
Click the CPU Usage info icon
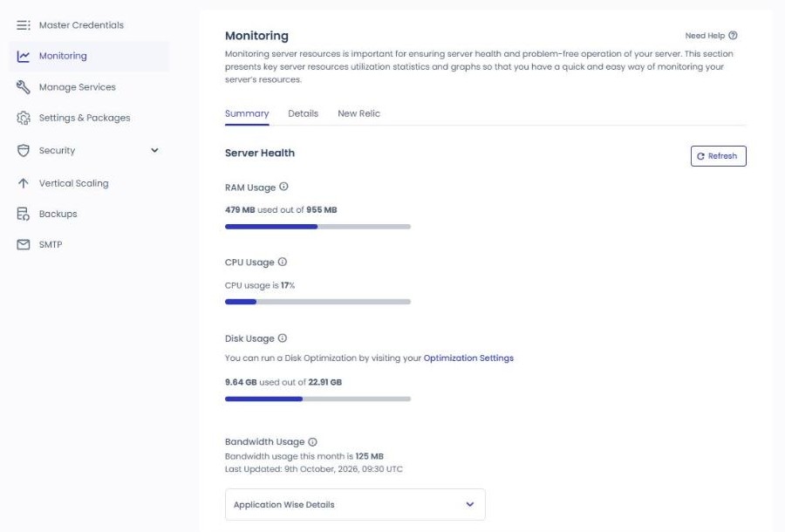(x=283, y=262)
